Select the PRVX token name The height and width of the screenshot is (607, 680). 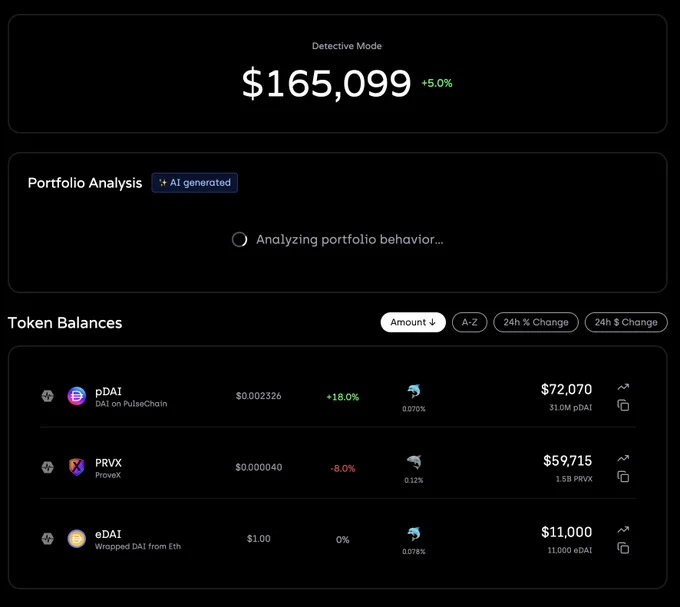click(108, 463)
